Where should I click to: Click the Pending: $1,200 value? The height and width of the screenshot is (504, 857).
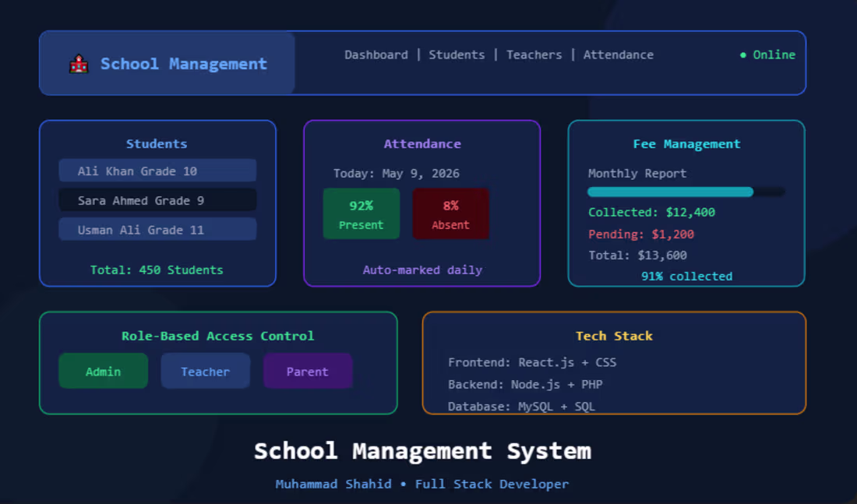(641, 234)
